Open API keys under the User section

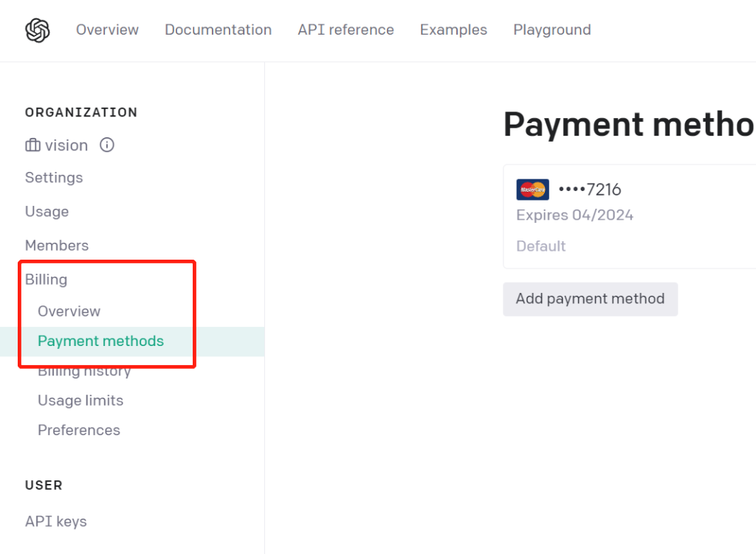(55, 522)
